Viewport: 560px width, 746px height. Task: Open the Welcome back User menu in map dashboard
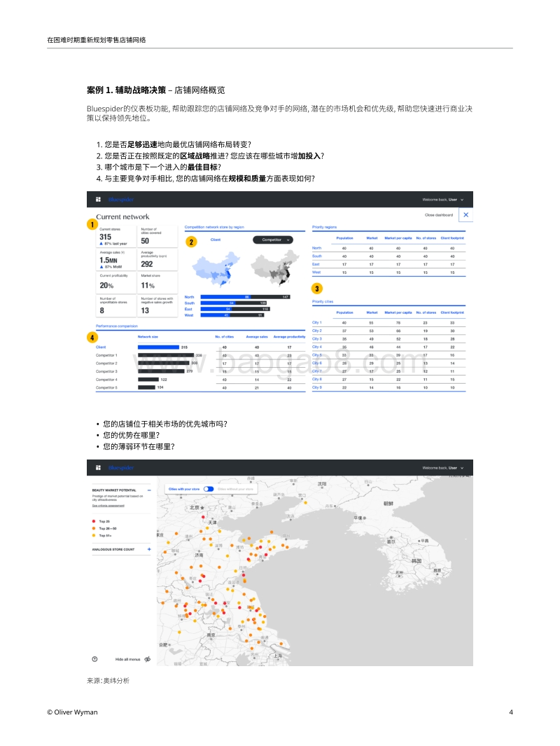tap(442, 468)
